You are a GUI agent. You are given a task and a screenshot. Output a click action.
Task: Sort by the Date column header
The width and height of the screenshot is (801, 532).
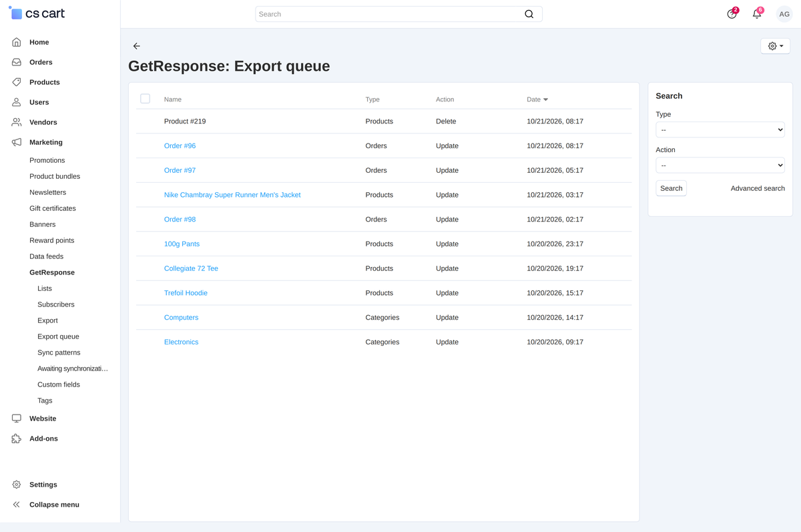point(537,99)
